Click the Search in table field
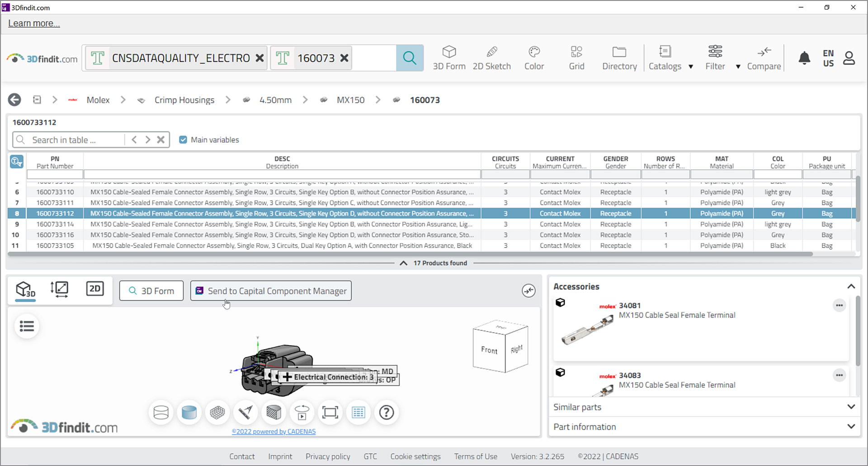This screenshot has width=868, height=466. (77, 140)
